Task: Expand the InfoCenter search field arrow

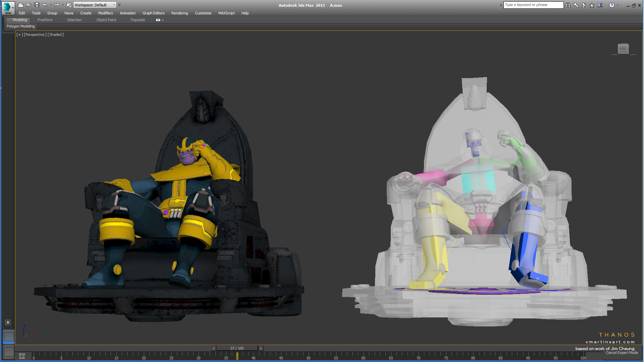Action: (501, 5)
